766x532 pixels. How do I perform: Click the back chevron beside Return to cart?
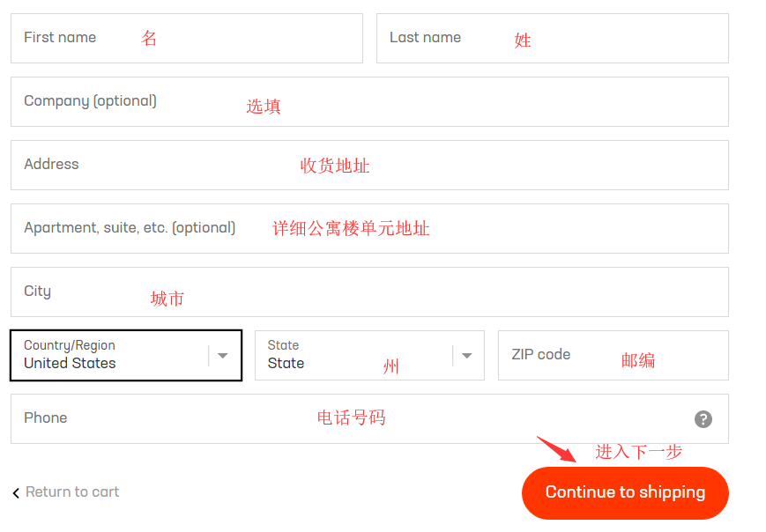pyautogui.click(x=16, y=493)
